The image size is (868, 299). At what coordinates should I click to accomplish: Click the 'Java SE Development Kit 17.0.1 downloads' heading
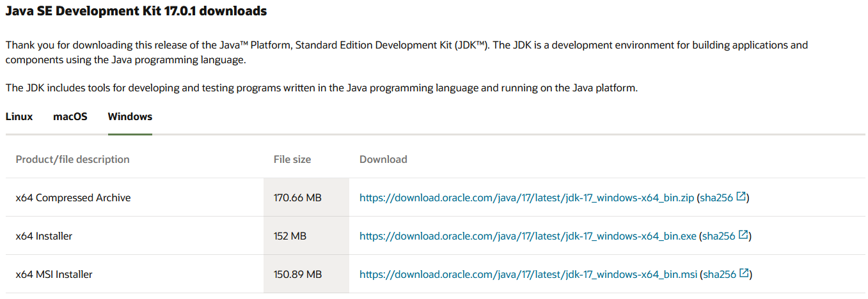(x=136, y=11)
